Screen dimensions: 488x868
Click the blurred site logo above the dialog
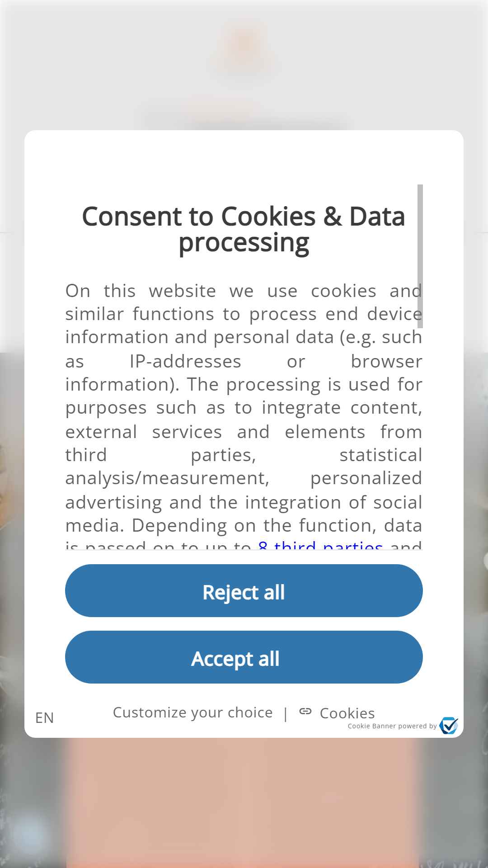[244, 47]
